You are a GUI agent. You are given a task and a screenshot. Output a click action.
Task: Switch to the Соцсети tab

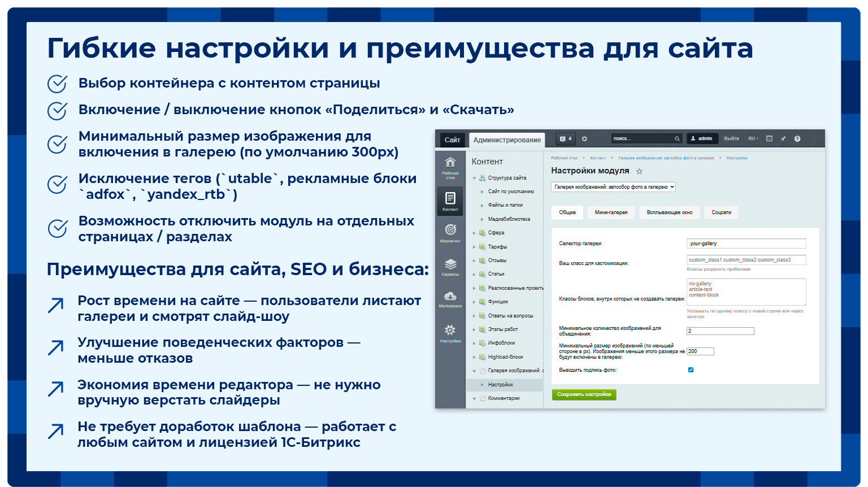pyautogui.click(x=721, y=212)
